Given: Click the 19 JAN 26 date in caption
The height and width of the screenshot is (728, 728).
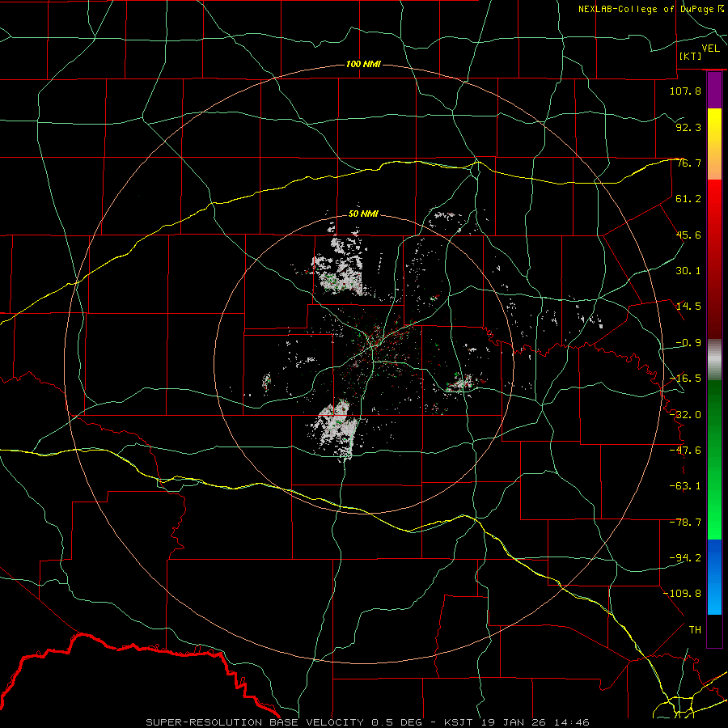Looking at the screenshot, I should (x=514, y=722).
